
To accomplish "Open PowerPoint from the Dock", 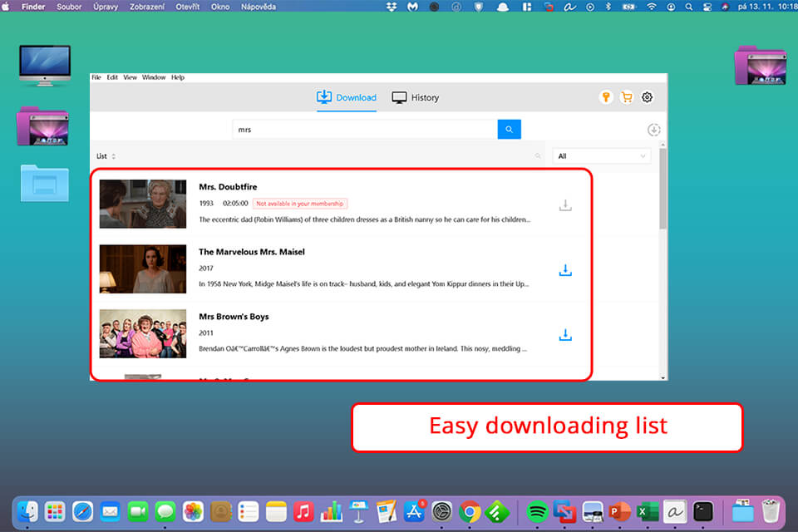I will click(x=620, y=512).
